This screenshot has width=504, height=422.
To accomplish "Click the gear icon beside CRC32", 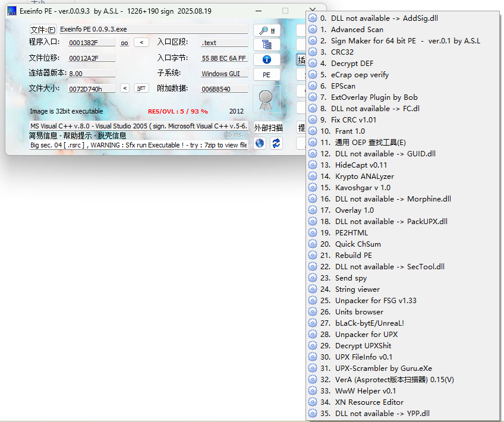I will 313,52.
